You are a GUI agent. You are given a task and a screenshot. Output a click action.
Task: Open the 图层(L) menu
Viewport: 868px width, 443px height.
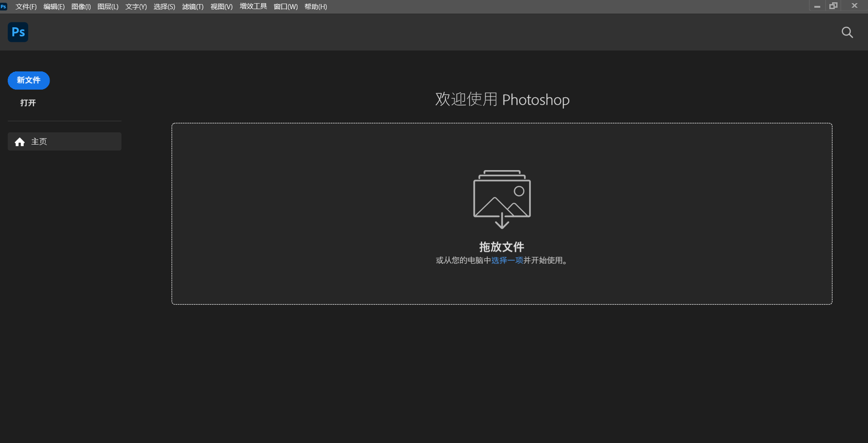(x=108, y=6)
